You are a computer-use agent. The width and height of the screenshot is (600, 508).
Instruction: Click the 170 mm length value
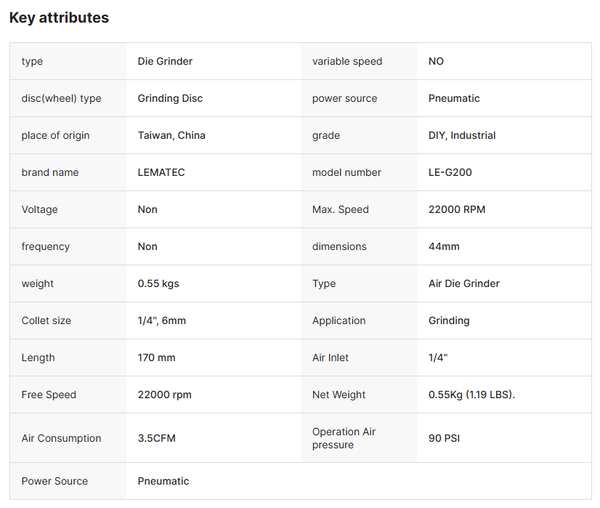[x=157, y=358]
